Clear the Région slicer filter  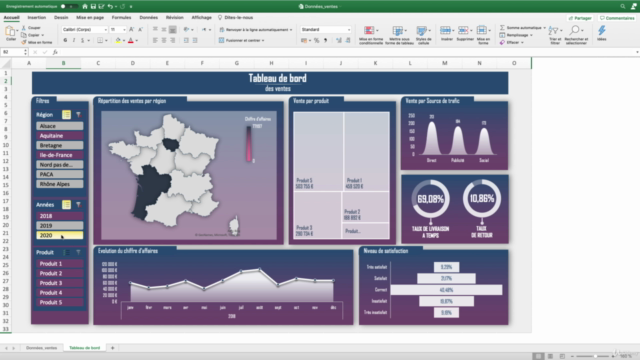point(78,115)
